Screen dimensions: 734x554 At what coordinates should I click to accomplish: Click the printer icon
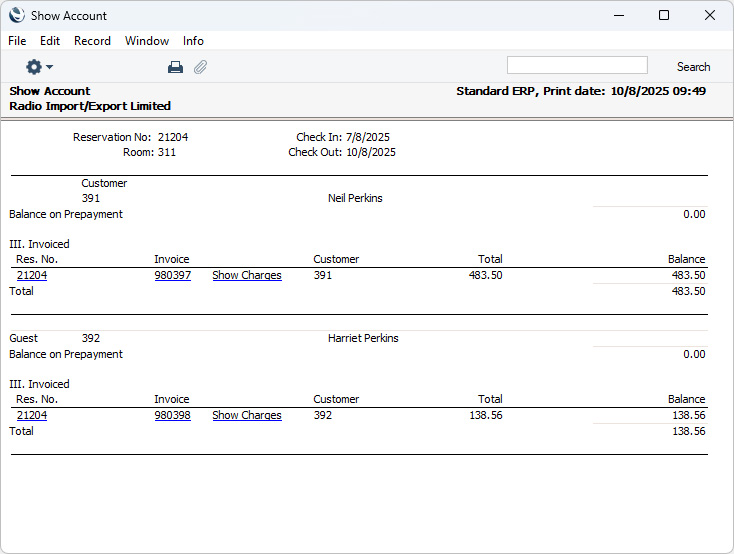[x=175, y=67]
